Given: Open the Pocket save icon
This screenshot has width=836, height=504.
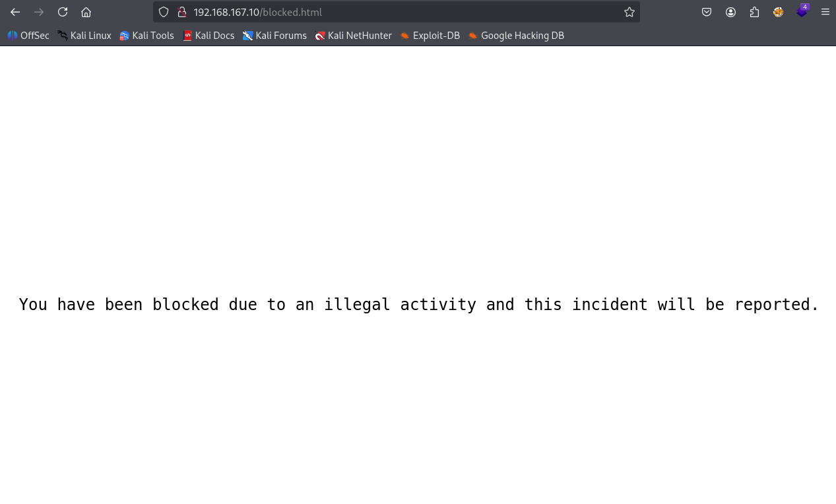Looking at the screenshot, I should [x=707, y=12].
